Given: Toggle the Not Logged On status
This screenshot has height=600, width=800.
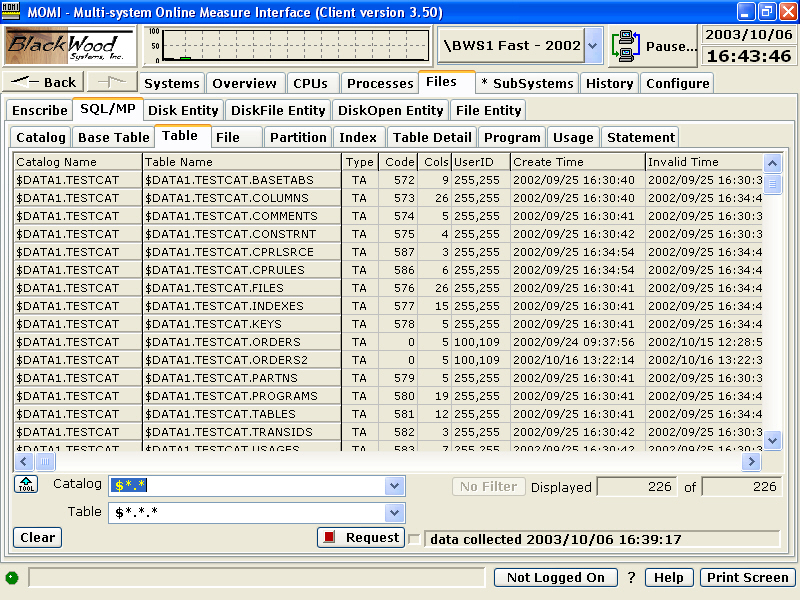Looking at the screenshot, I should click(x=555, y=577).
